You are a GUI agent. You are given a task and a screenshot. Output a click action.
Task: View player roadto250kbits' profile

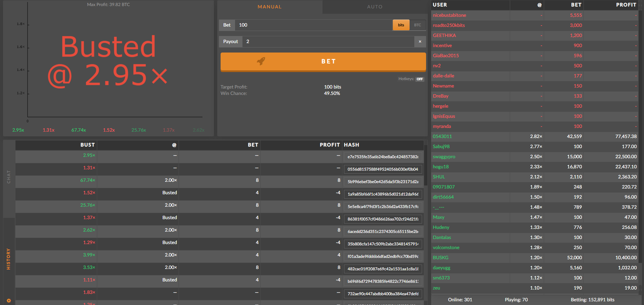[449, 25]
